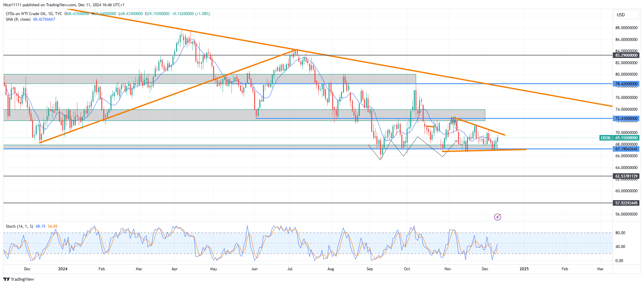Click the 80.00 stochastic axis label
The height and width of the screenshot is (285, 644).
click(620, 233)
